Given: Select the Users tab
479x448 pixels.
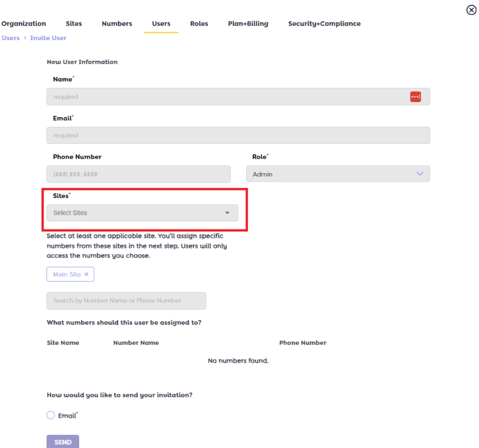Looking at the screenshot, I should coord(161,24).
